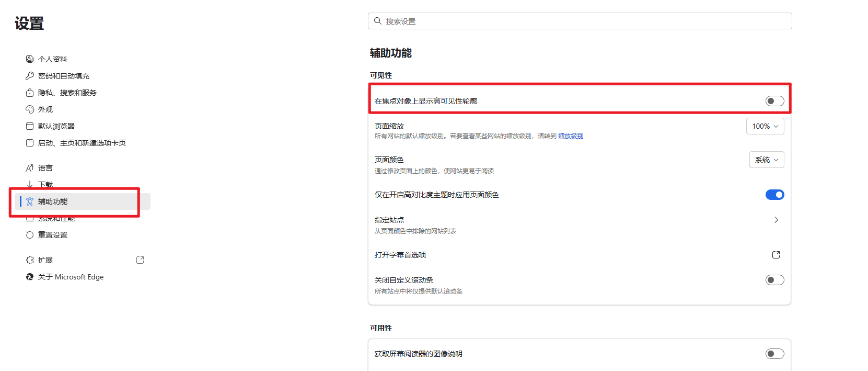Click the puzzle icon beside 扩展
This screenshot has height=371, width=868.
[30, 260]
